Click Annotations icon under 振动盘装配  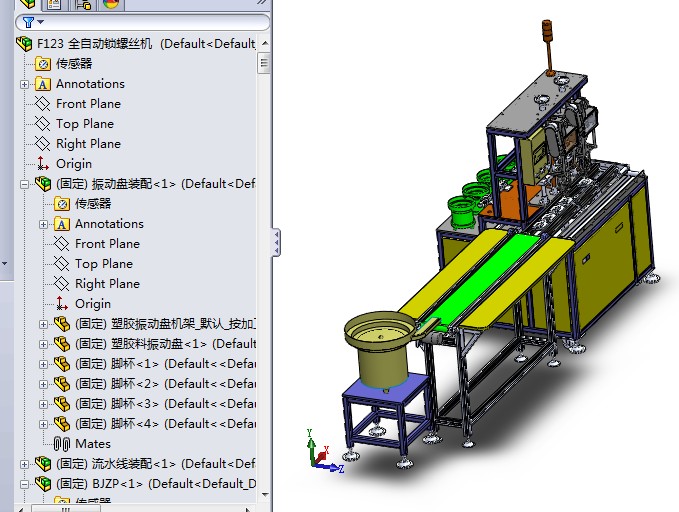62,224
